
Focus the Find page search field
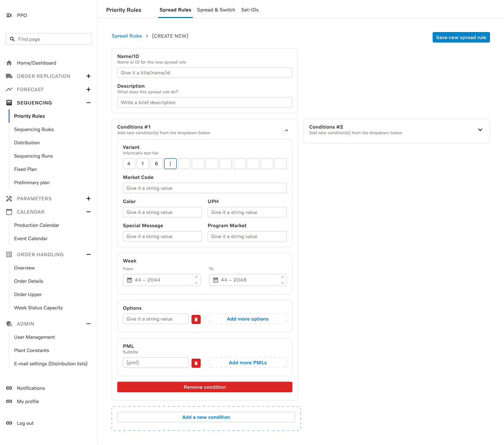pos(49,39)
